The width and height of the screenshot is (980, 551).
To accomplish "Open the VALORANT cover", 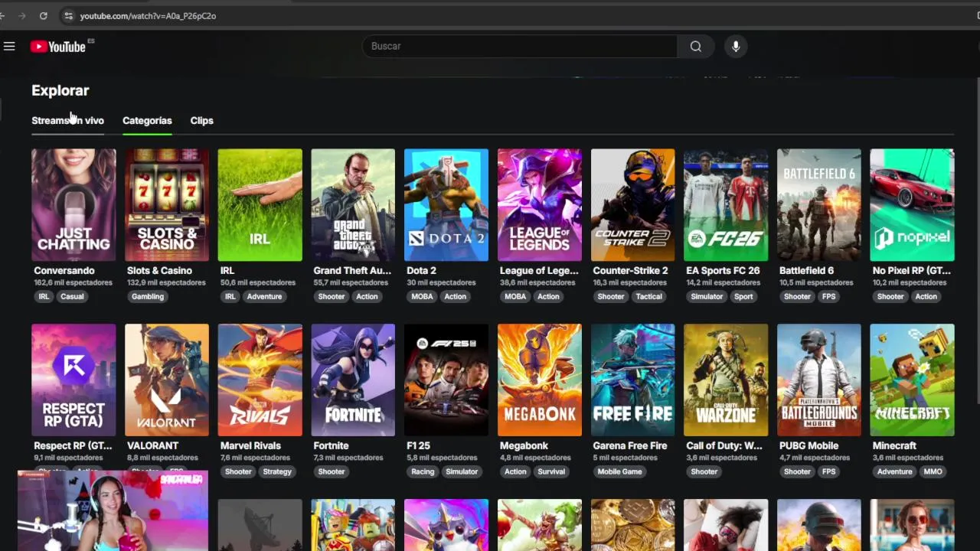I will (x=167, y=380).
